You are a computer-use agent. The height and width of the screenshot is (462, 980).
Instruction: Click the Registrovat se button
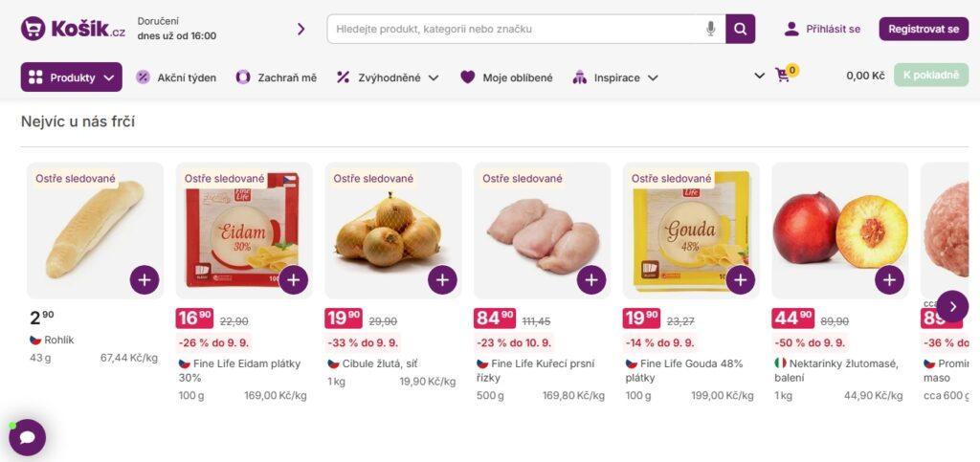(x=923, y=29)
